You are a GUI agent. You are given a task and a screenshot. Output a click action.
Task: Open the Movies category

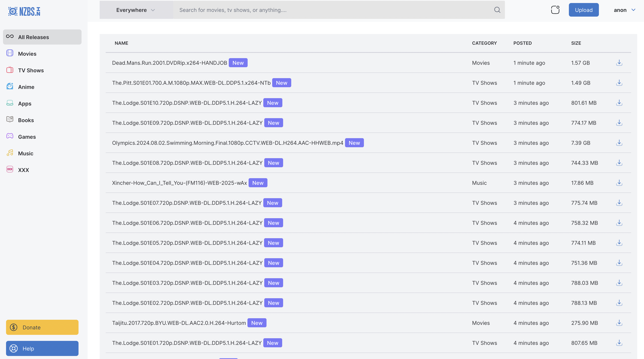pos(42,53)
